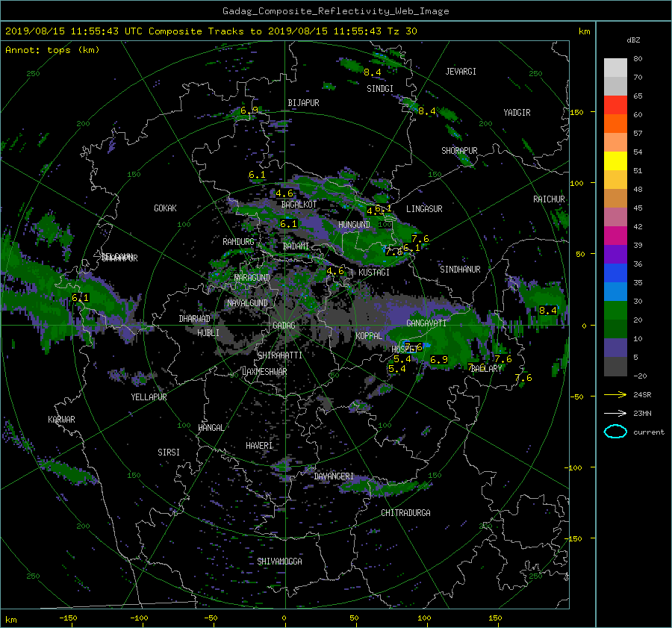Click the dBZ legend heading

pos(633,40)
